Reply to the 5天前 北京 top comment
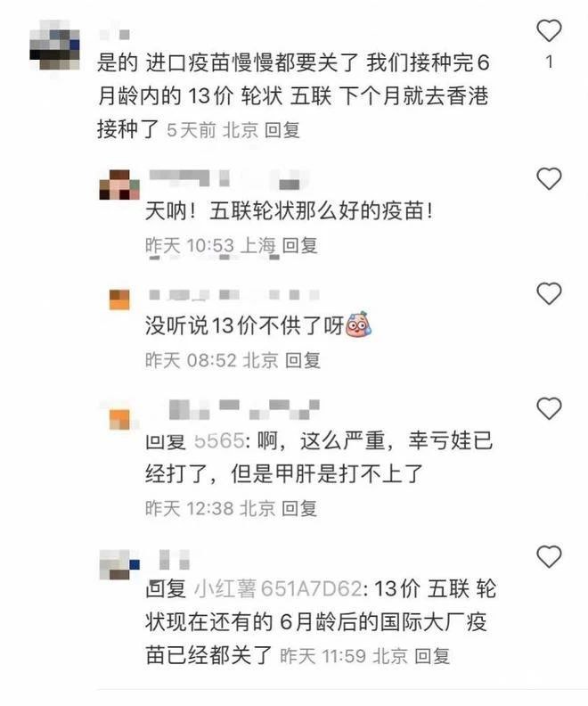 [x=282, y=130]
